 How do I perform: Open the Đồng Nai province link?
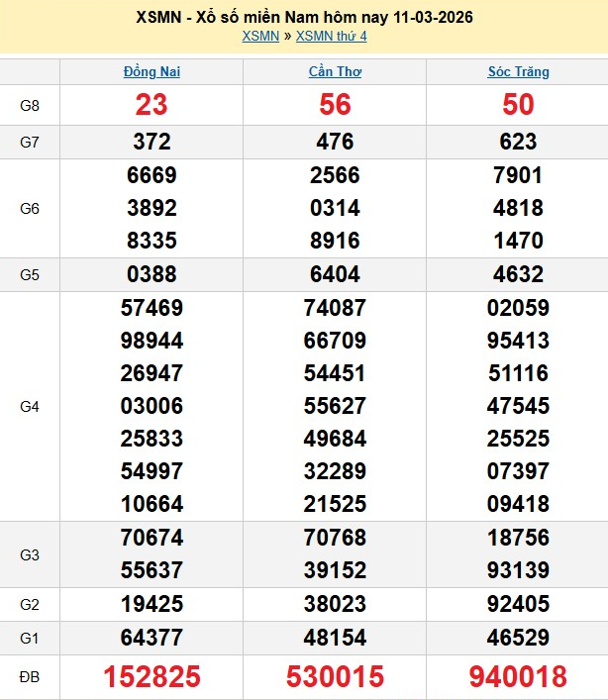152,71
